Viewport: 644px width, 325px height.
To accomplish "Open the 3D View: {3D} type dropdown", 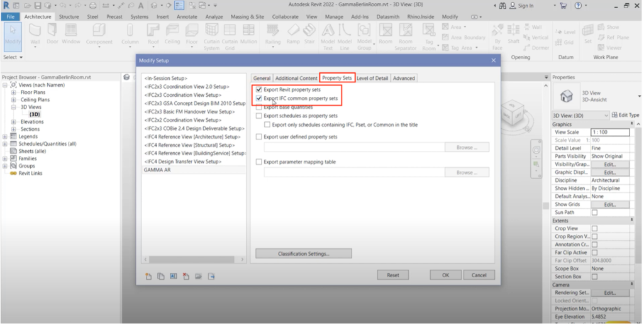I will click(x=580, y=116).
